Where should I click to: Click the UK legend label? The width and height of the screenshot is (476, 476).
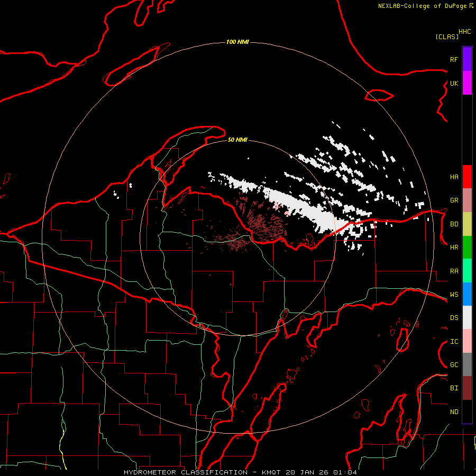pos(454,83)
